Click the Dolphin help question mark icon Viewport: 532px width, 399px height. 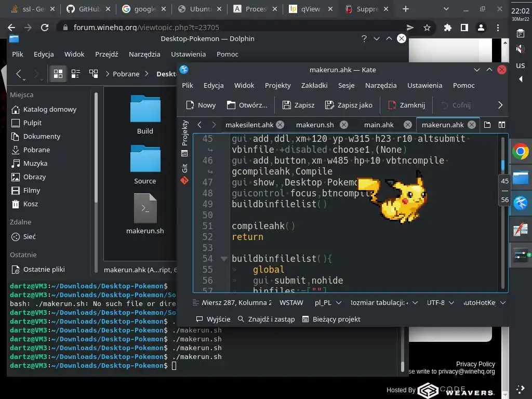364,38
